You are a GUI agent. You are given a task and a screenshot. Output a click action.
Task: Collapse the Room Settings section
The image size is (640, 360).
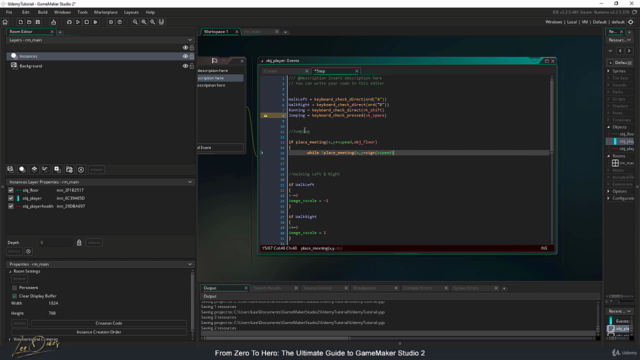[x=10, y=271]
